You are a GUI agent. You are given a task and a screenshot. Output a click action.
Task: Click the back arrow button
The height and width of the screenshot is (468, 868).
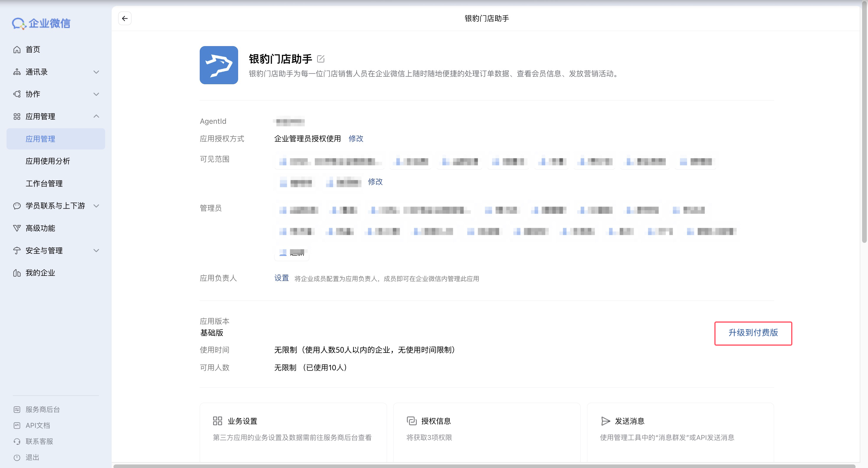125,19
